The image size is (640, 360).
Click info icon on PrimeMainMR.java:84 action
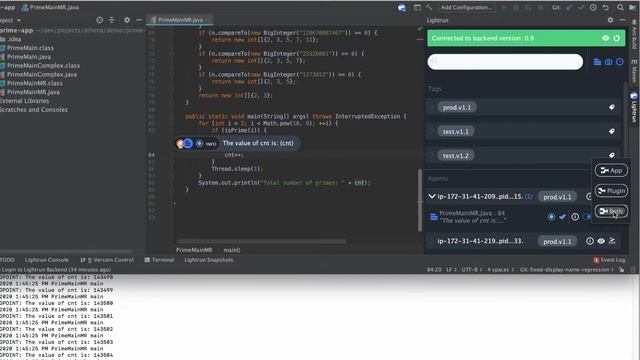click(575, 217)
